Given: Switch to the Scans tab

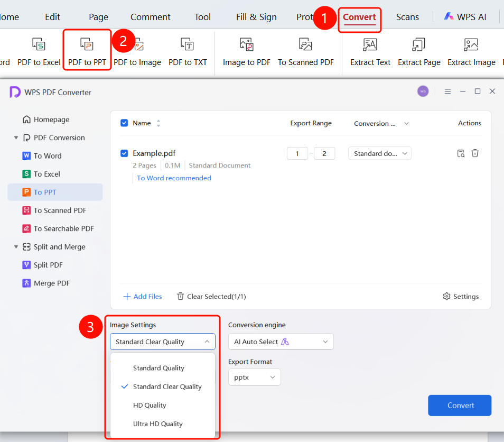Looking at the screenshot, I should [407, 17].
